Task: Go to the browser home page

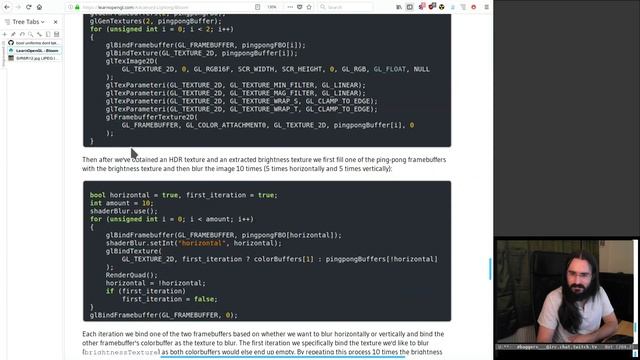Action: click(39, 7)
